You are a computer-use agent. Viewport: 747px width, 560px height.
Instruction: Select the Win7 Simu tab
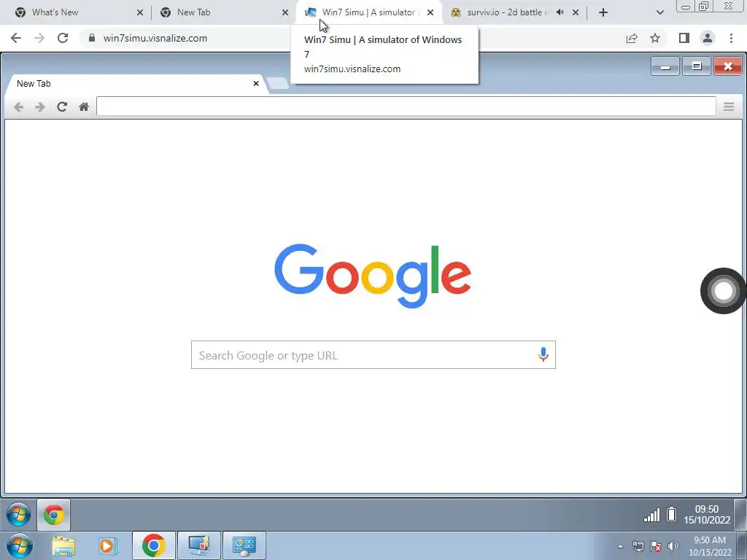368,12
